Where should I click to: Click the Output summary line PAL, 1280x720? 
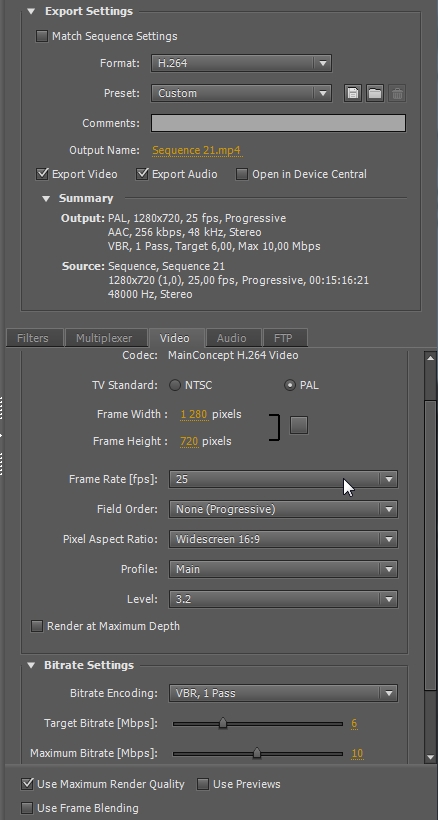(197, 218)
